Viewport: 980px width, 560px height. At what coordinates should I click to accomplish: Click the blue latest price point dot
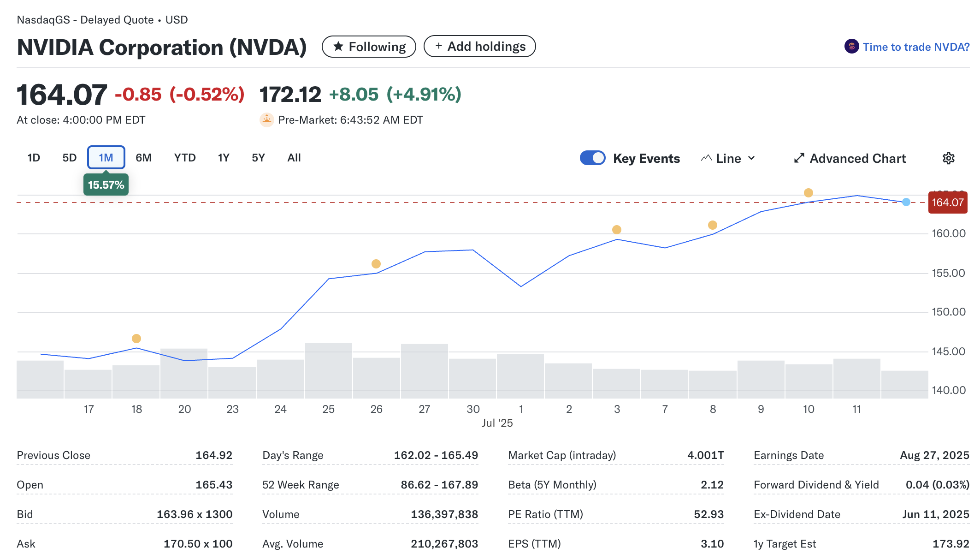click(x=906, y=202)
